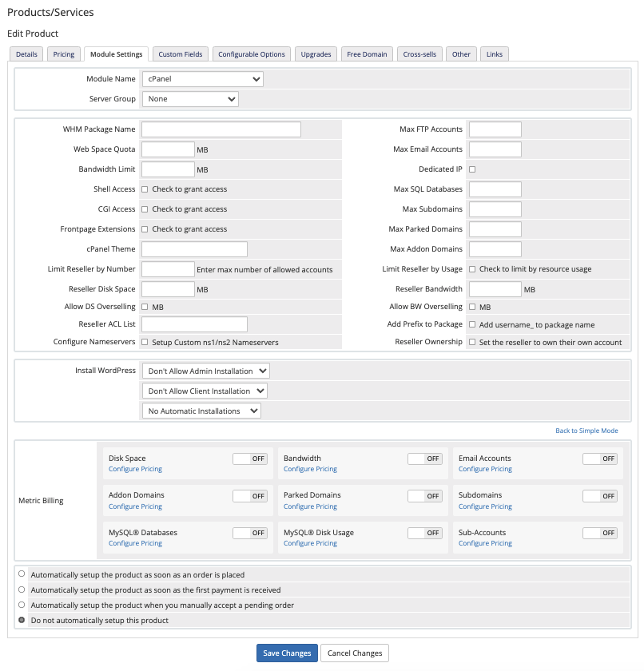
Task: Select the Custom Fields tab
Action: tap(180, 54)
